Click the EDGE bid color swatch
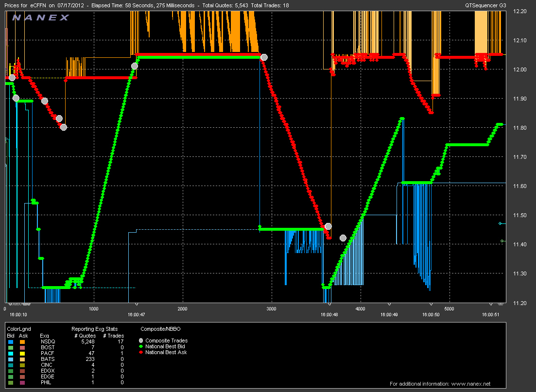The height and width of the screenshot is (392, 536). (x=11, y=376)
